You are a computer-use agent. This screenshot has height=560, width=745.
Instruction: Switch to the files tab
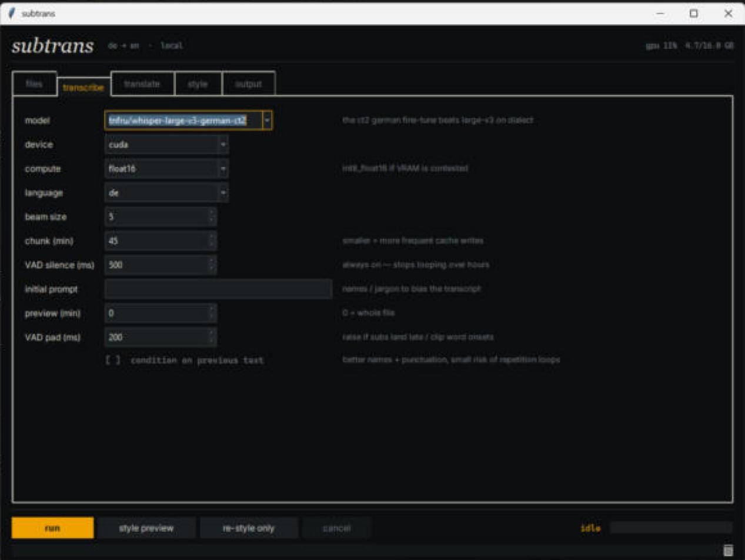point(34,84)
